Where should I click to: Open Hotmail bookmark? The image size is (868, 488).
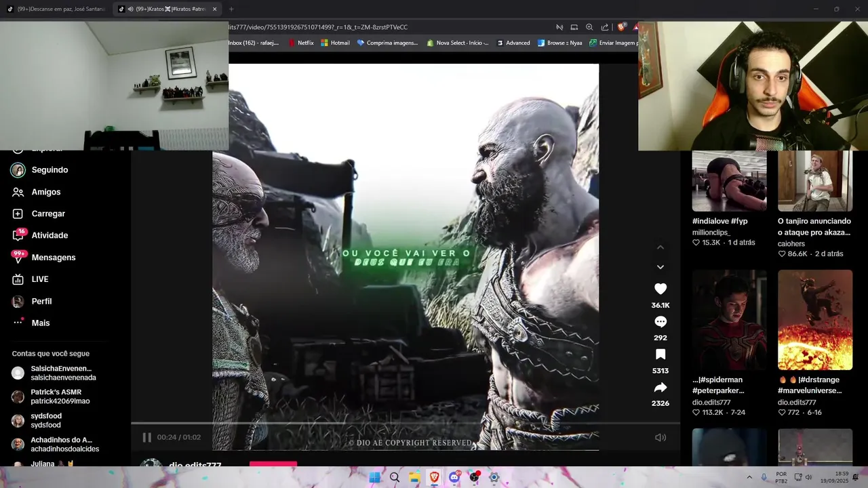335,43
